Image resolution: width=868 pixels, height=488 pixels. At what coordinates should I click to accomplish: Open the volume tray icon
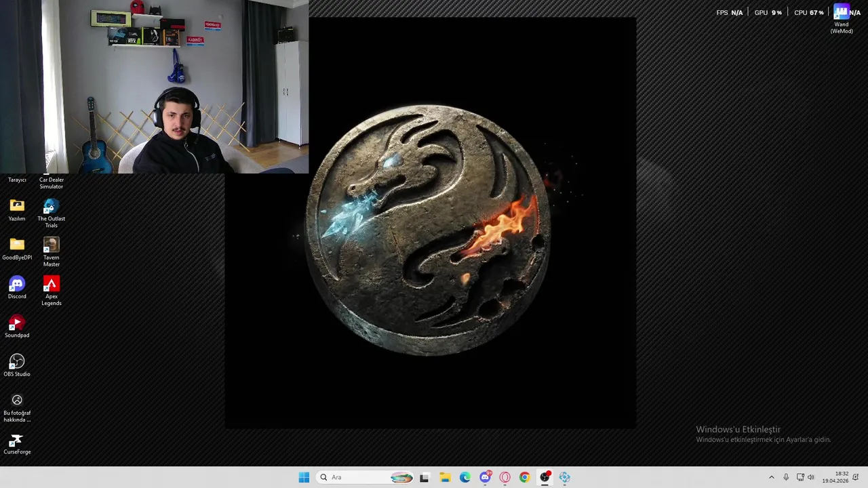tap(811, 477)
